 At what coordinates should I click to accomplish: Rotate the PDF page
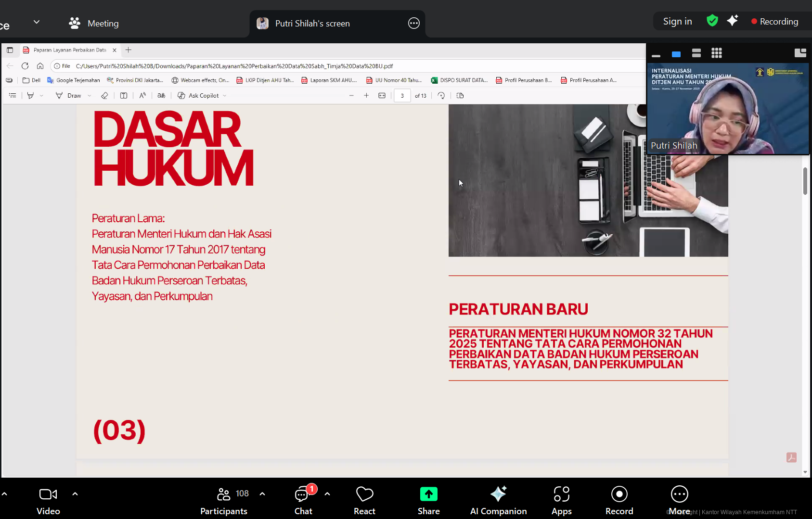point(441,95)
